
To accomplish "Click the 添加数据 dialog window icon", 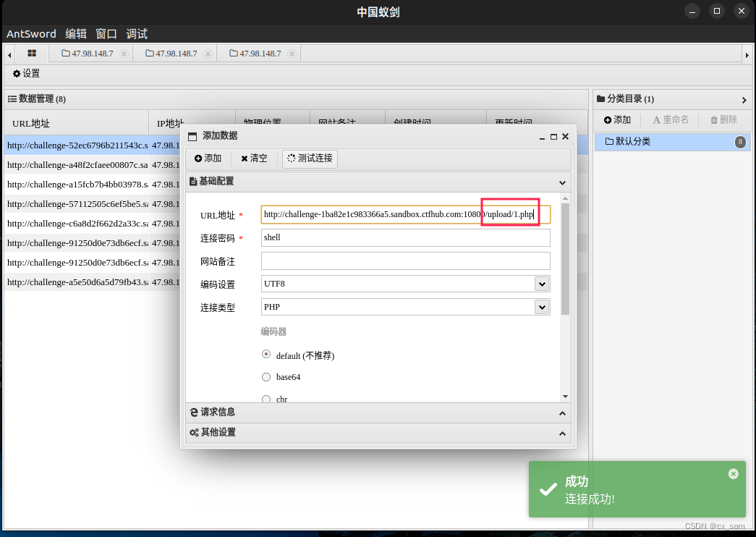I will [x=192, y=137].
